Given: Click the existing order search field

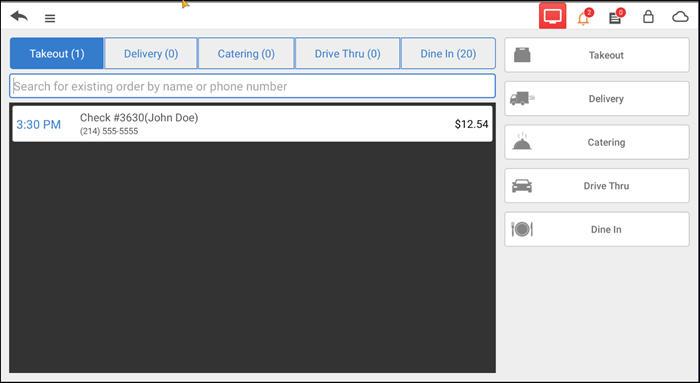Looking at the screenshot, I should [x=252, y=86].
